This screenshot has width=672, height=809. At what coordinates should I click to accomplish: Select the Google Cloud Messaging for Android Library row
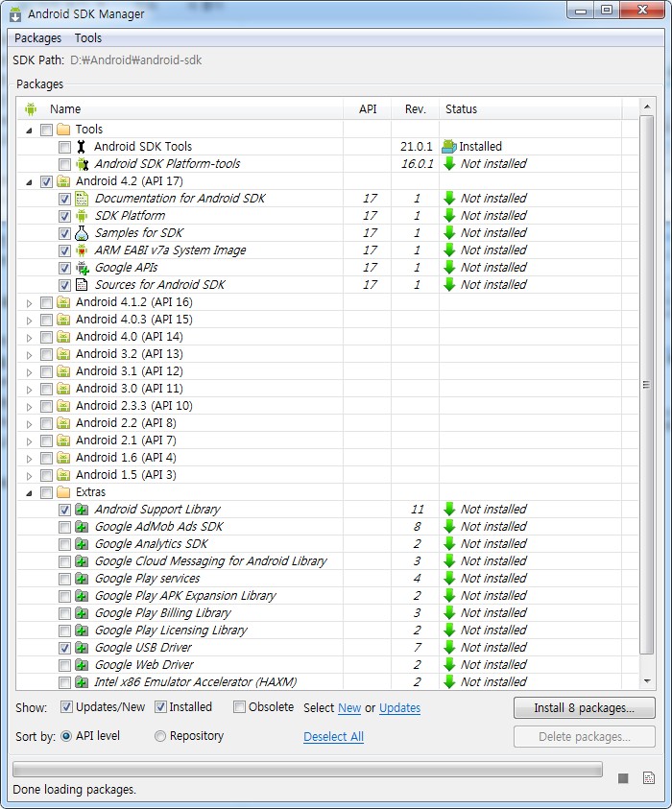click(327, 561)
